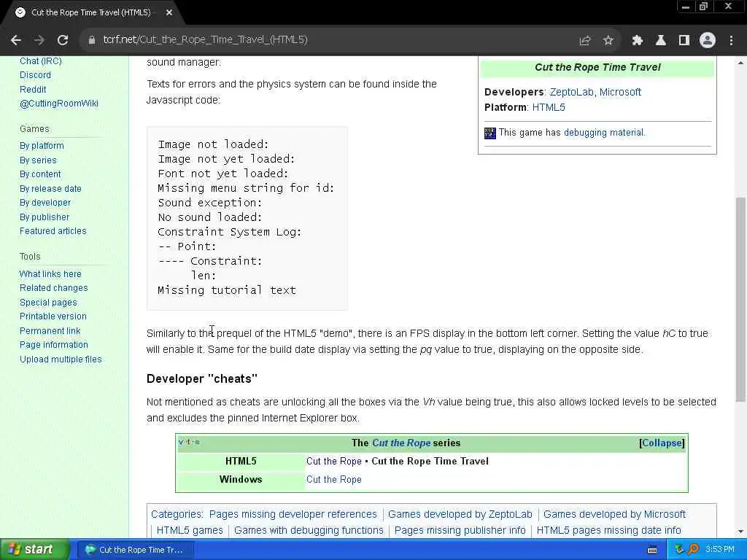Click the 't' talk link in series navbox
747x560 pixels.
pyautogui.click(x=189, y=442)
